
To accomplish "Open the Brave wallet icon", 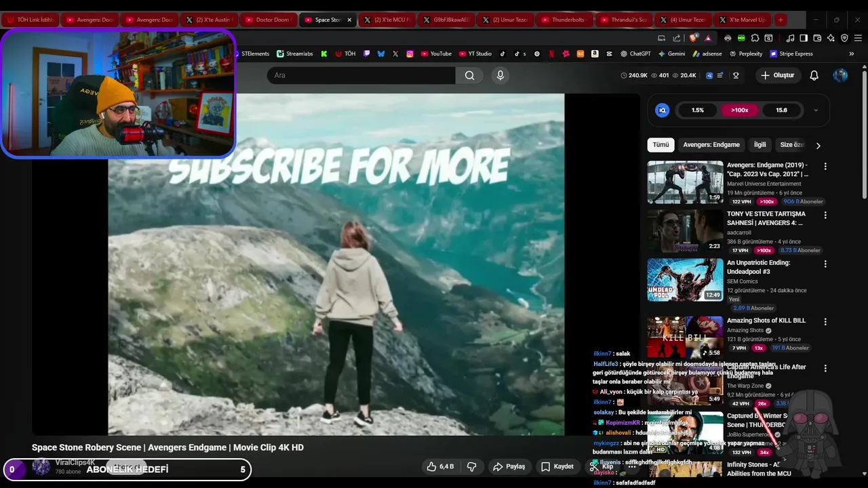I will click(x=817, y=38).
